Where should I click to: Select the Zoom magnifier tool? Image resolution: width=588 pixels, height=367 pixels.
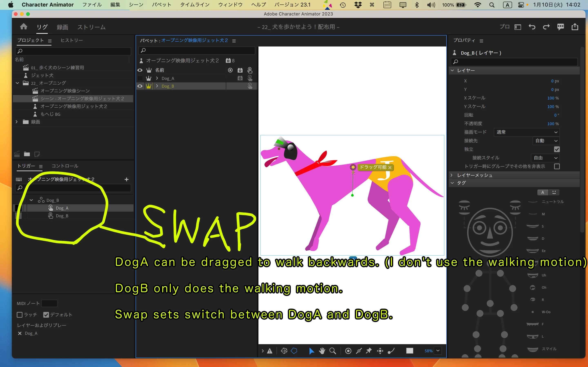332,351
